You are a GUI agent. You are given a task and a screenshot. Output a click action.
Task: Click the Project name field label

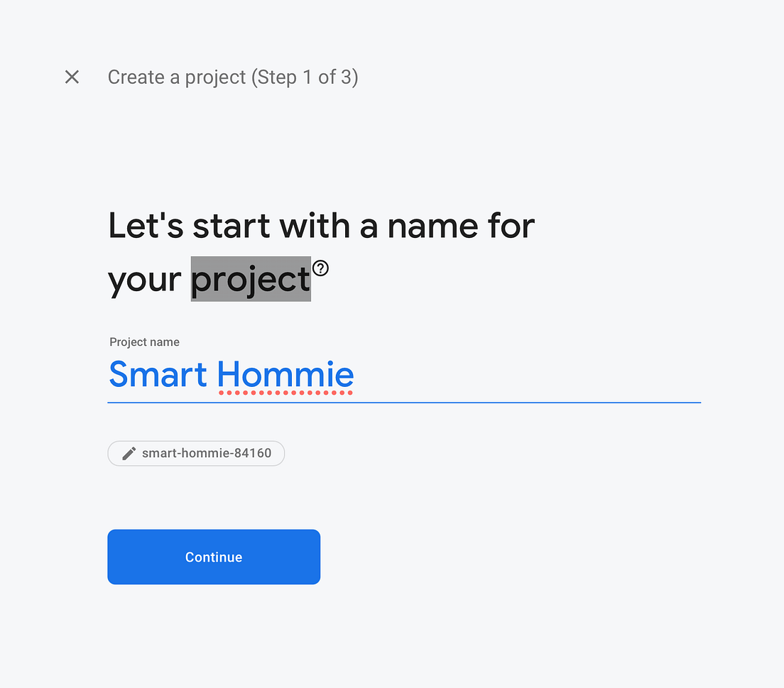[144, 342]
